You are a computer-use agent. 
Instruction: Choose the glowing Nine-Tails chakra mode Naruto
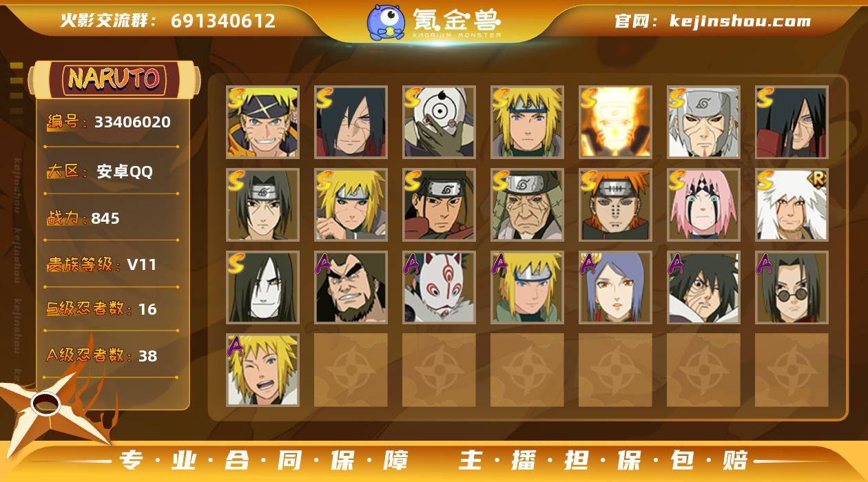(x=615, y=122)
